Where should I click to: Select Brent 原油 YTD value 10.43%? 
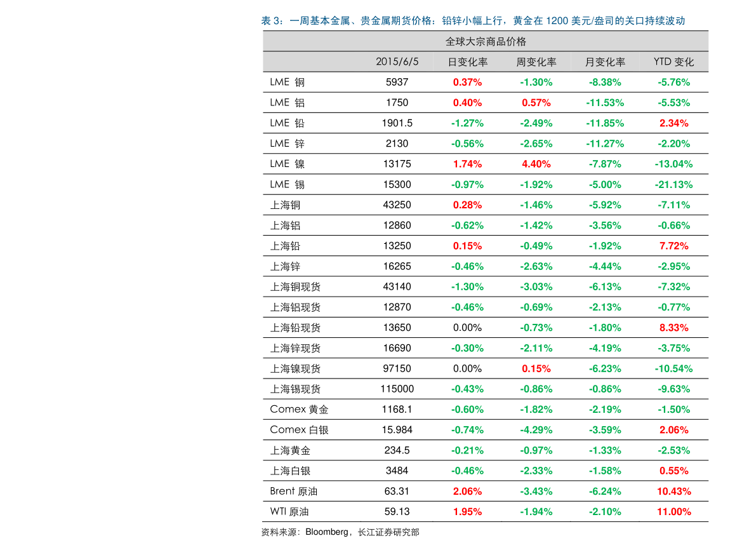(x=673, y=492)
